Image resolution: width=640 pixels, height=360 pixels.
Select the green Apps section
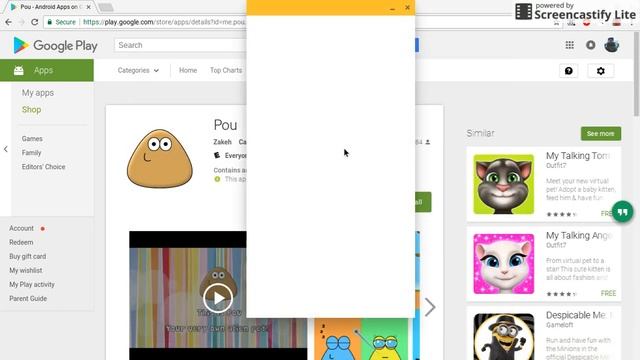coord(47,70)
